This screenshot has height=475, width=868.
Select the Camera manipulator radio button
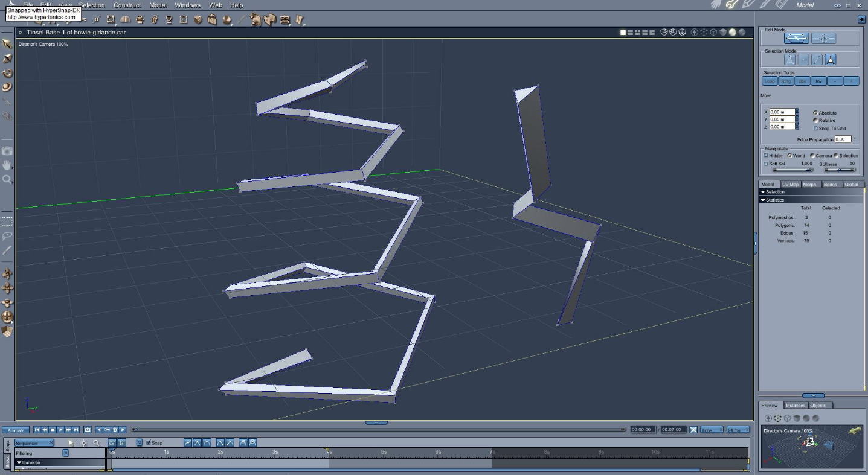click(812, 156)
